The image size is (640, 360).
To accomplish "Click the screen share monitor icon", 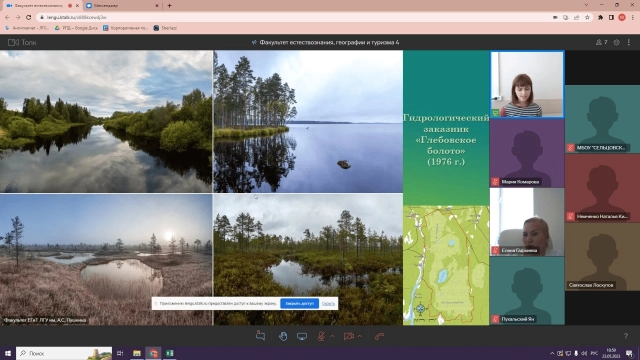I will pyautogui.click(x=302, y=336).
